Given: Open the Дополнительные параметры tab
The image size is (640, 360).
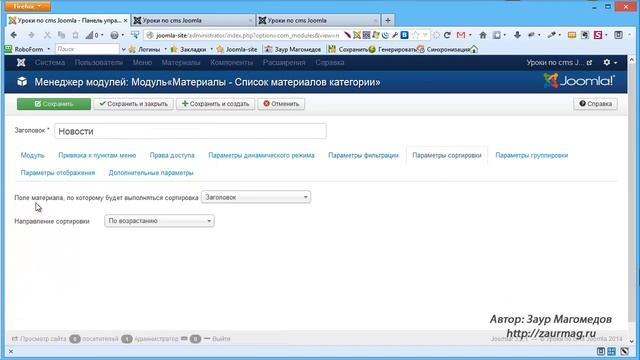Looking at the screenshot, I should tap(151, 173).
